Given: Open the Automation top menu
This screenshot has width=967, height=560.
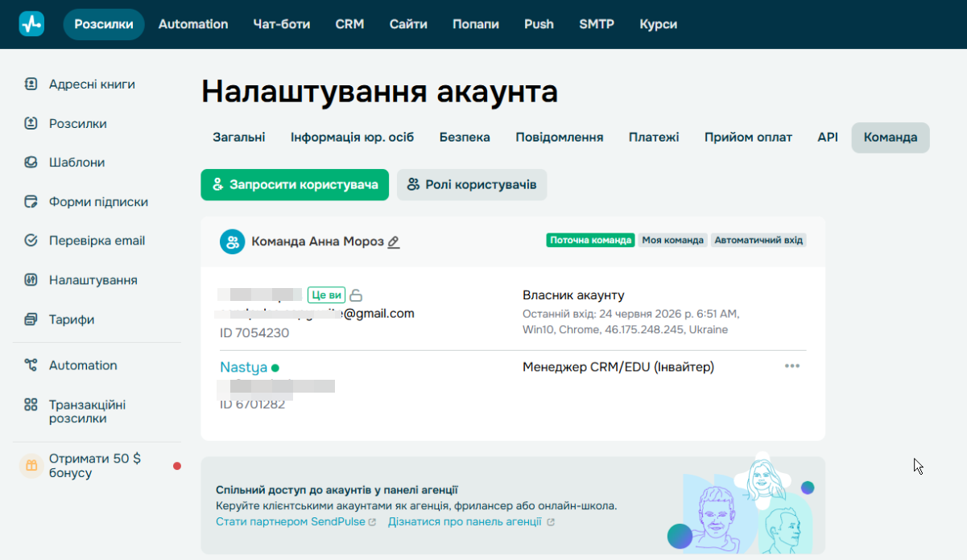Looking at the screenshot, I should click(x=193, y=24).
